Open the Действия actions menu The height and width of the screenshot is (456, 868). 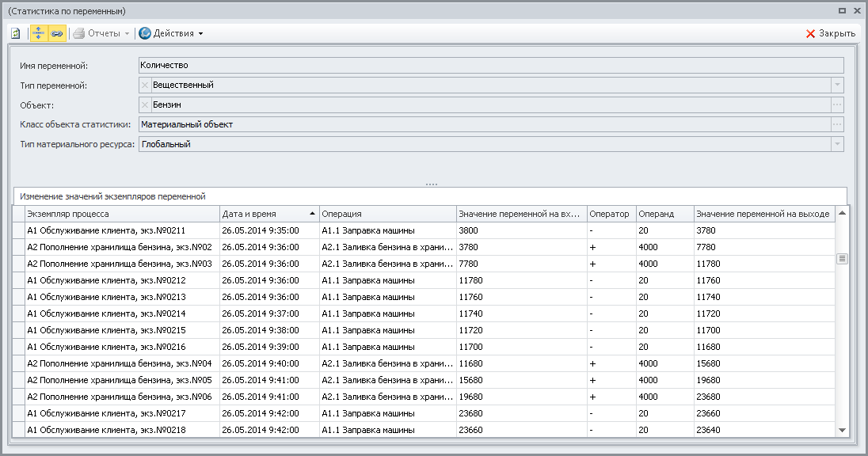[x=171, y=33]
